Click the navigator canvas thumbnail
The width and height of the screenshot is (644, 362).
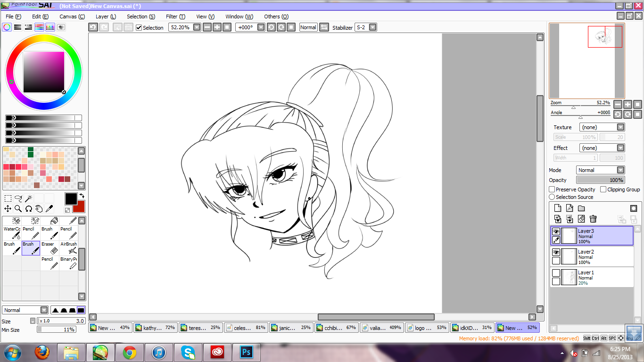[586, 61]
